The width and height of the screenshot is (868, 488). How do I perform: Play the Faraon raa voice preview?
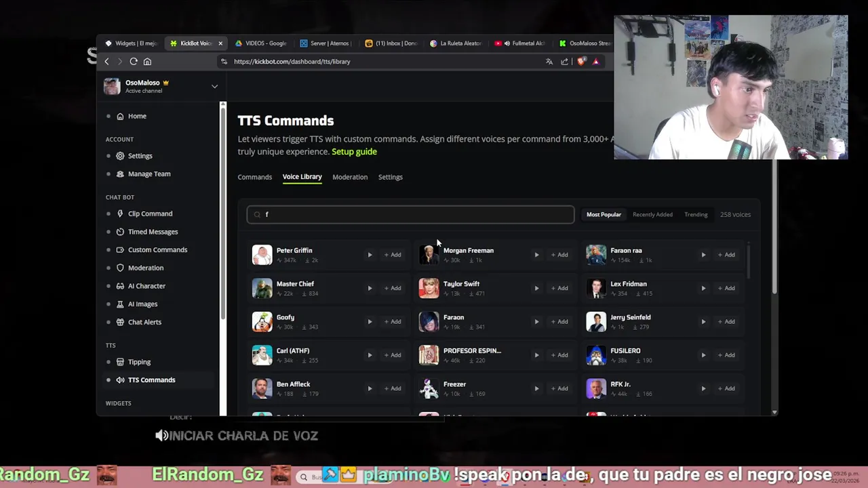coord(703,255)
